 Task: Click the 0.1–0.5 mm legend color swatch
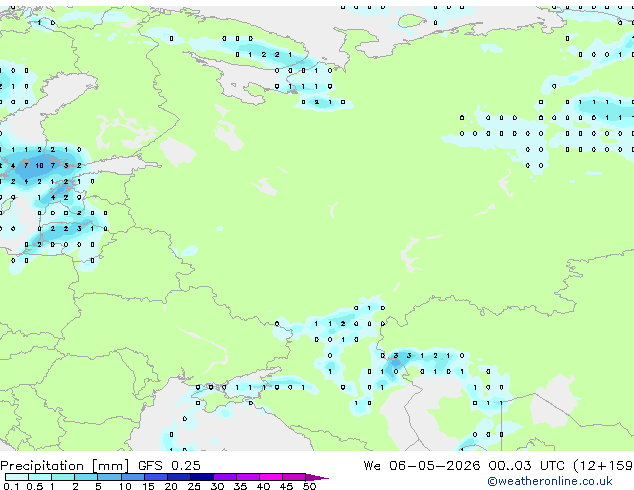(x=17, y=477)
